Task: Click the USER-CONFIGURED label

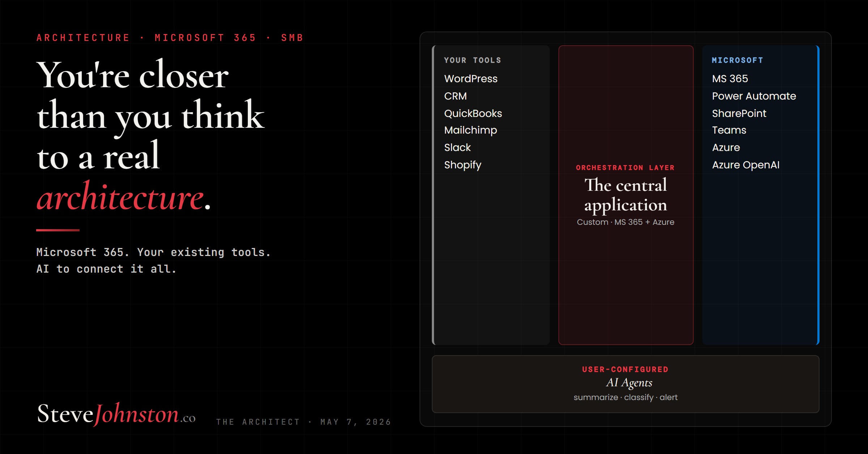Action: (x=625, y=369)
